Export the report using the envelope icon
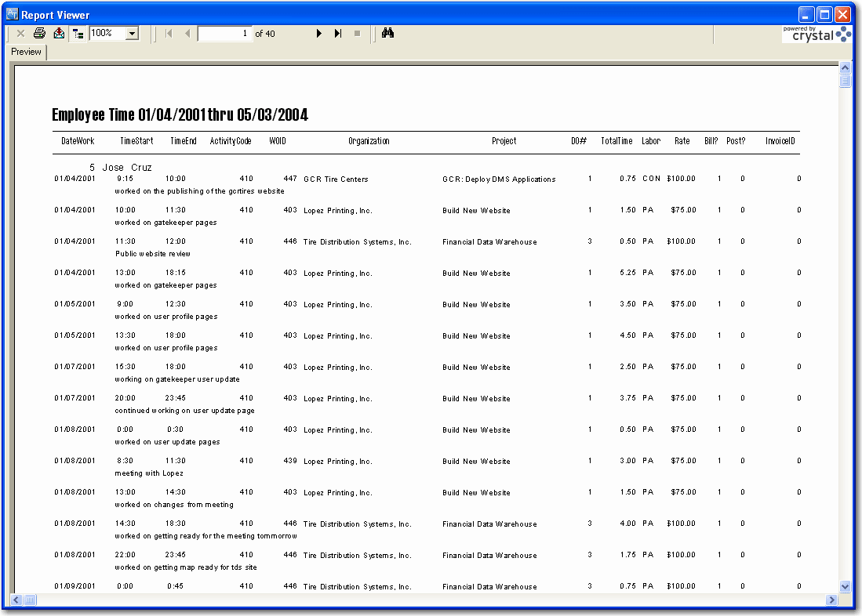This screenshot has height=616, width=862. [x=59, y=34]
